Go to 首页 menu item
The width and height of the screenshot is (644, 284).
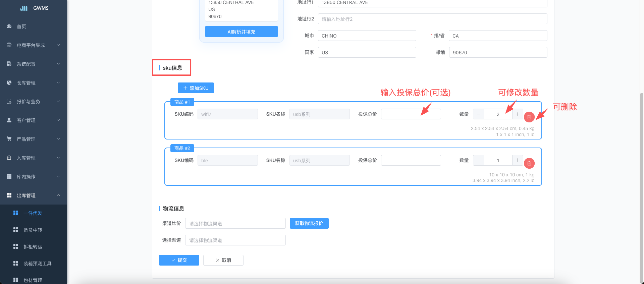[34, 26]
